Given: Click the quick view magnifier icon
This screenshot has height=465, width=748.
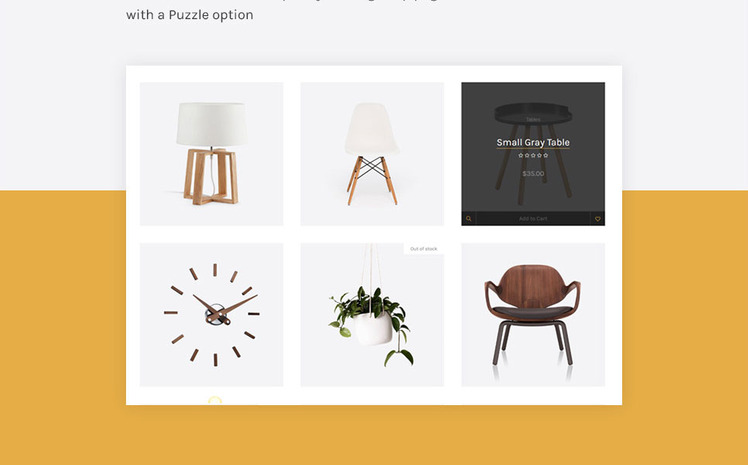Looking at the screenshot, I should tap(468, 218).
